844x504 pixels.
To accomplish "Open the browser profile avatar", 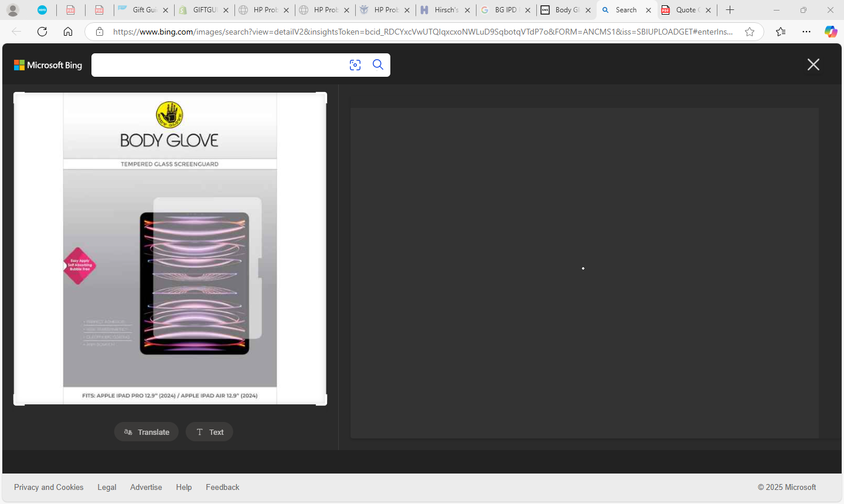I will pyautogui.click(x=13, y=10).
